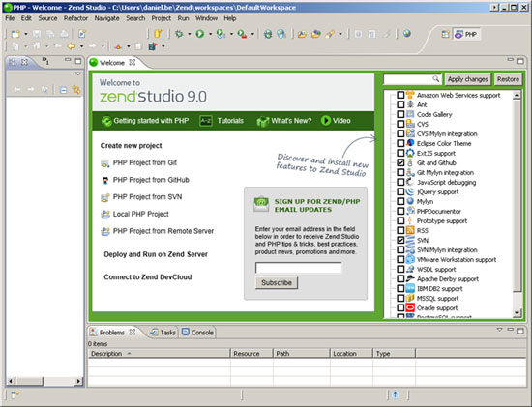Switch to the Console tab
The width and height of the screenshot is (532, 407).
click(197, 333)
